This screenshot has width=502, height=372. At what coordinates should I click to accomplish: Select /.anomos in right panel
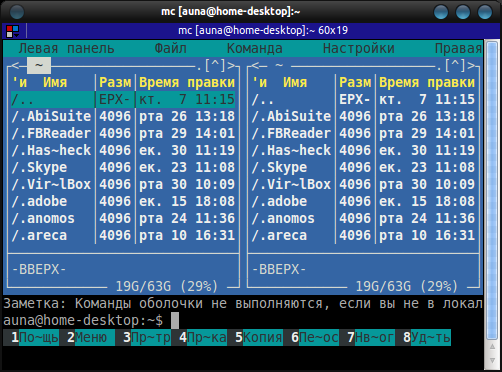[363, 218]
